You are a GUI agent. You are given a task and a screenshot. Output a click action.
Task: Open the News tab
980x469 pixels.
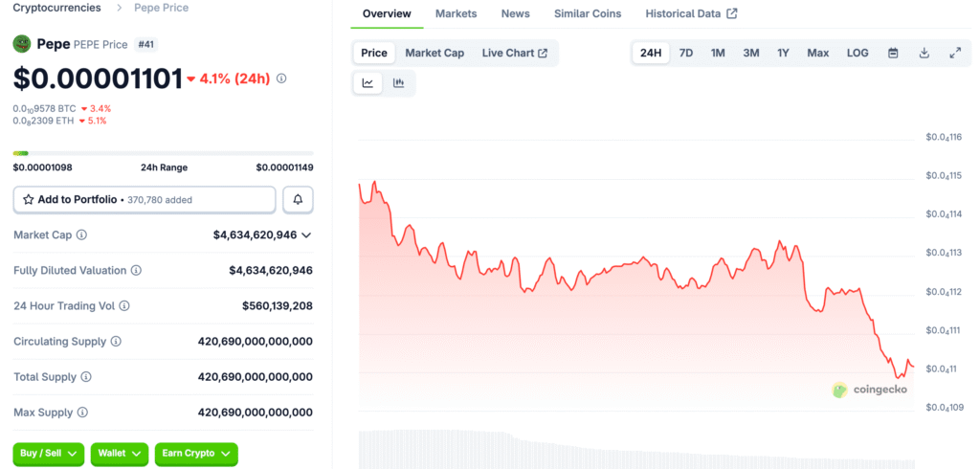click(x=516, y=13)
